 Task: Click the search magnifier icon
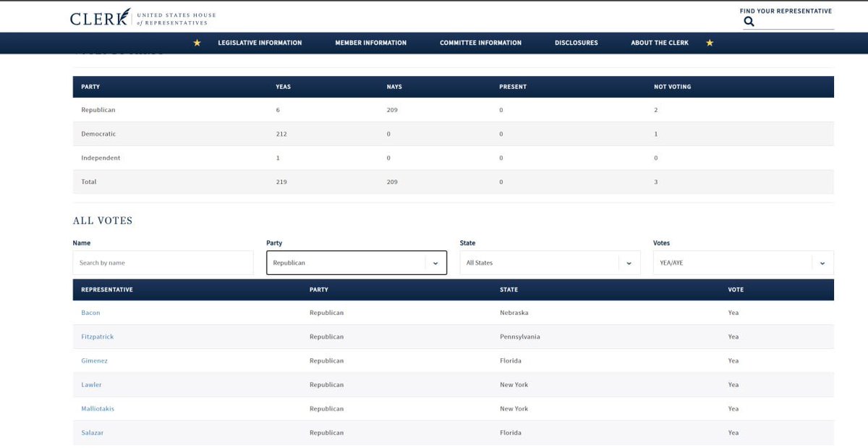[749, 22]
